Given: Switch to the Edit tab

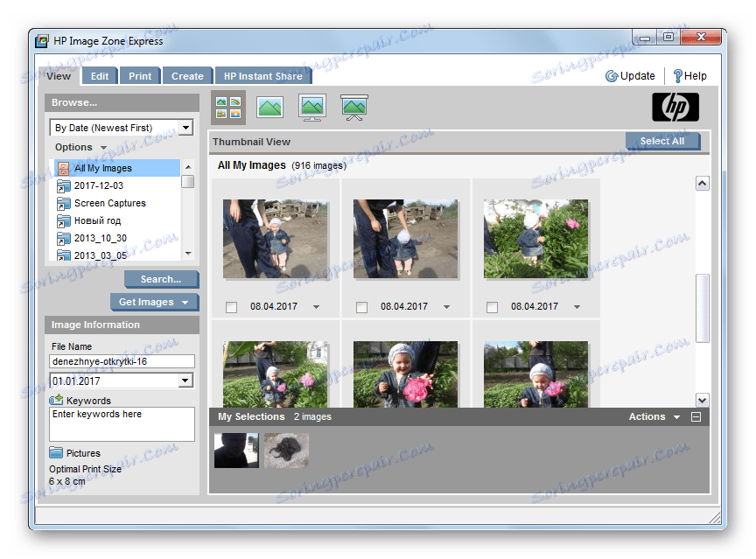Looking at the screenshot, I should (100, 76).
